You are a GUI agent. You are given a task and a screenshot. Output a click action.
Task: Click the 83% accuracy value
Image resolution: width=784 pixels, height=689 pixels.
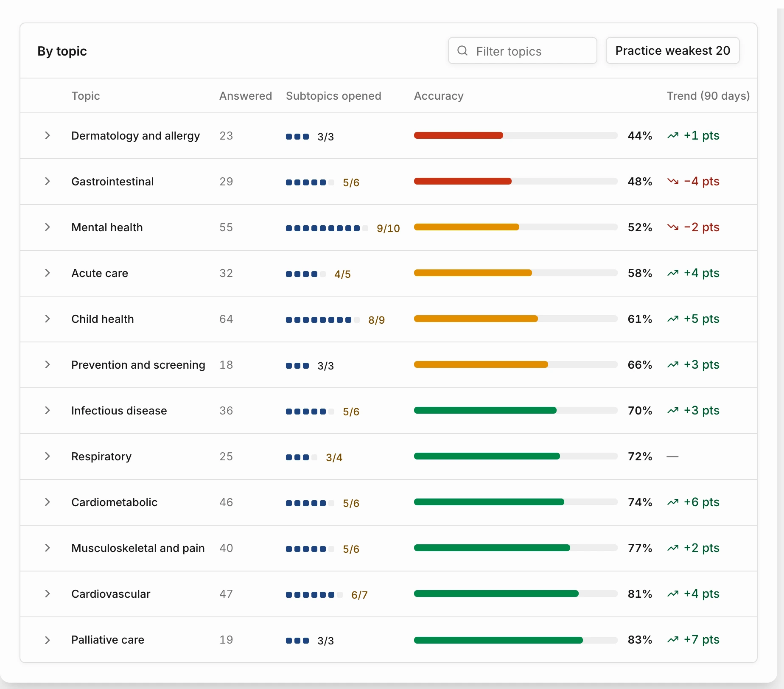click(x=640, y=640)
